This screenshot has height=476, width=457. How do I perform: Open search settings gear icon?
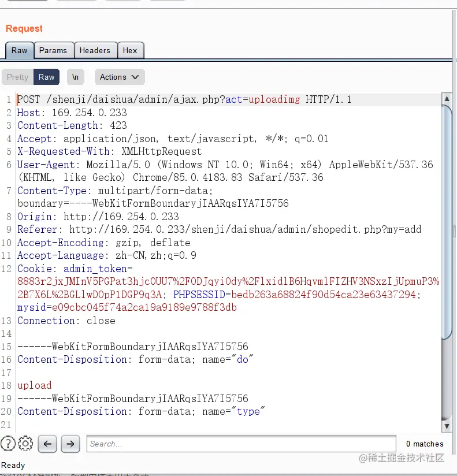[25, 444]
